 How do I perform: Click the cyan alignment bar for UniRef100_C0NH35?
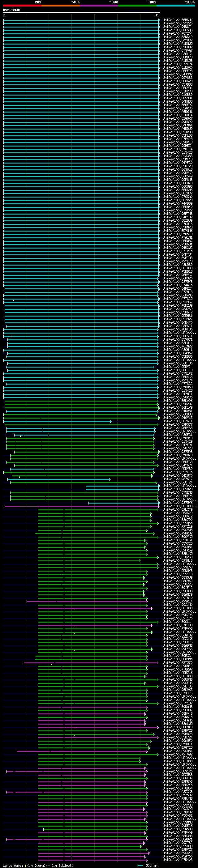[82, 101]
